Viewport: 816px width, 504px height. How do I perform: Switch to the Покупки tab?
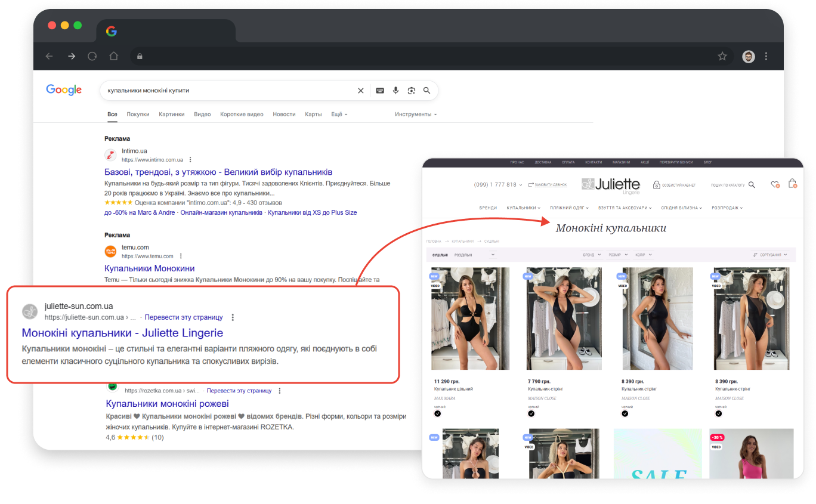[x=138, y=114]
